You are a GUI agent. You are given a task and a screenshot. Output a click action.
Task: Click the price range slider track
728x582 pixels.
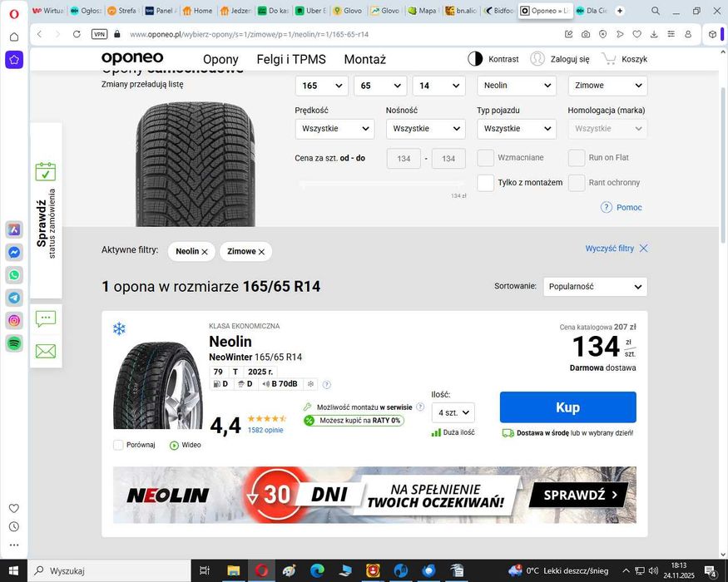380,185
